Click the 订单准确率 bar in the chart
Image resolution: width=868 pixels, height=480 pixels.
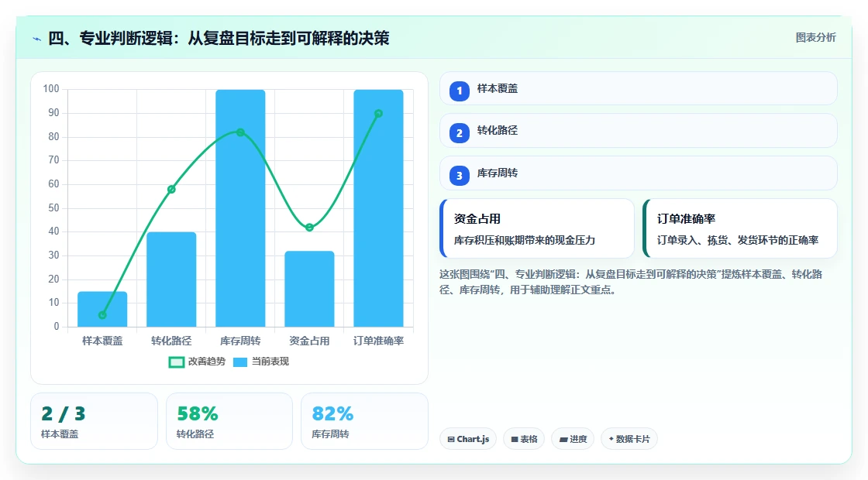[x=379, y=208]
